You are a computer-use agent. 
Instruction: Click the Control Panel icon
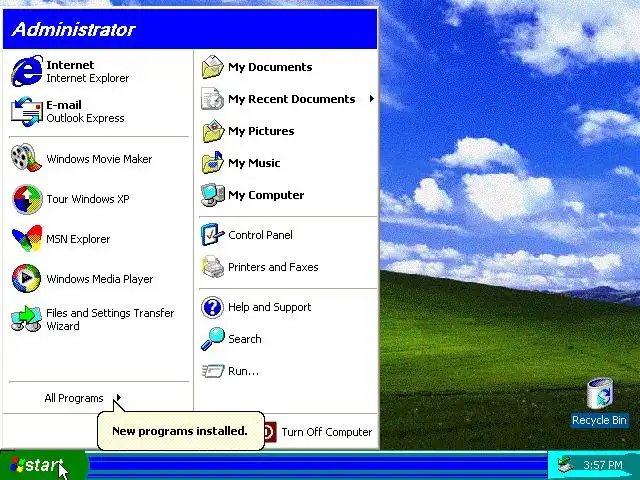213,235
